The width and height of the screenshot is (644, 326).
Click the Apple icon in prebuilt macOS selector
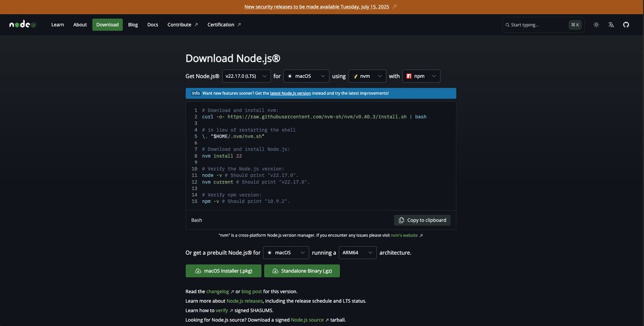click(x=269, y=253)
